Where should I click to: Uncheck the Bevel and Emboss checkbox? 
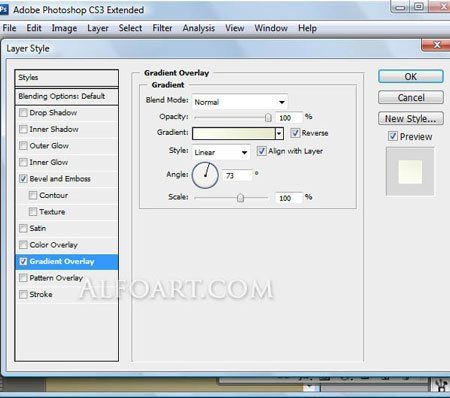tap(23, 179)
